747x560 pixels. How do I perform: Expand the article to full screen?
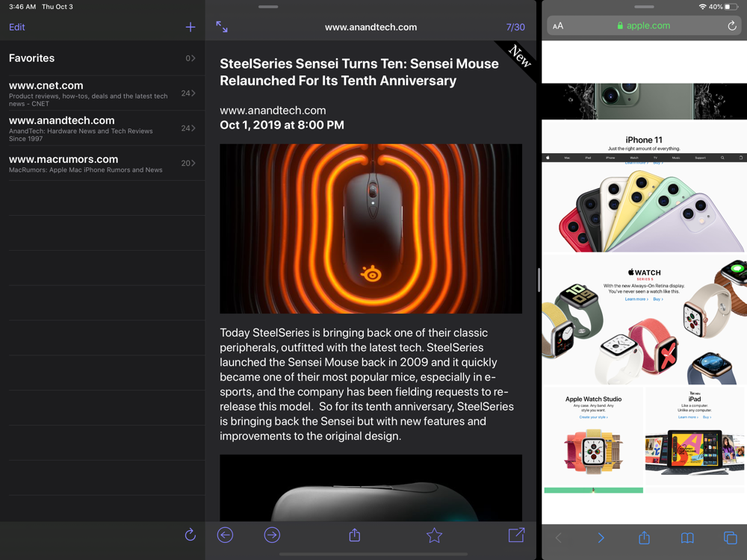point(222,27)
